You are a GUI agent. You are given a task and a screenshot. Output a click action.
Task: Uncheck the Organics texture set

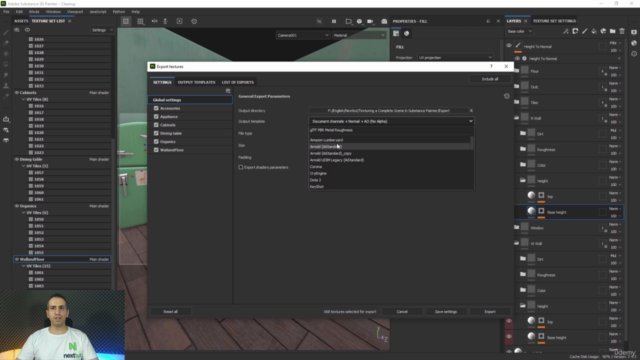click(156, 142)
